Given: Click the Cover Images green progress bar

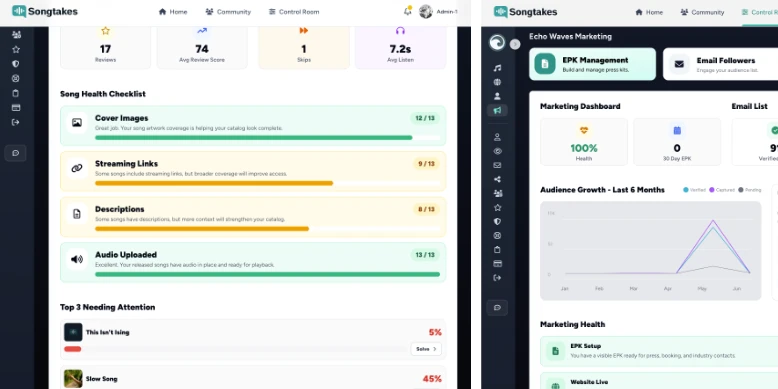Looking at the screenshot, I should click(254, 137).
